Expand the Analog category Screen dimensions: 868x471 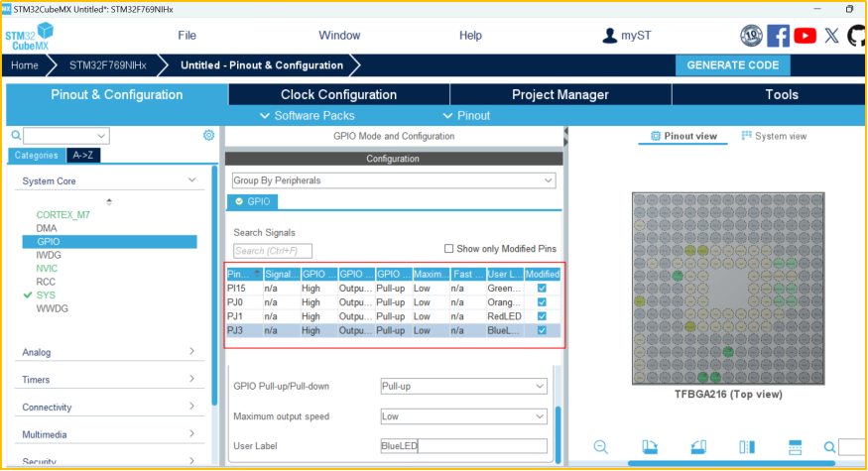109,352
